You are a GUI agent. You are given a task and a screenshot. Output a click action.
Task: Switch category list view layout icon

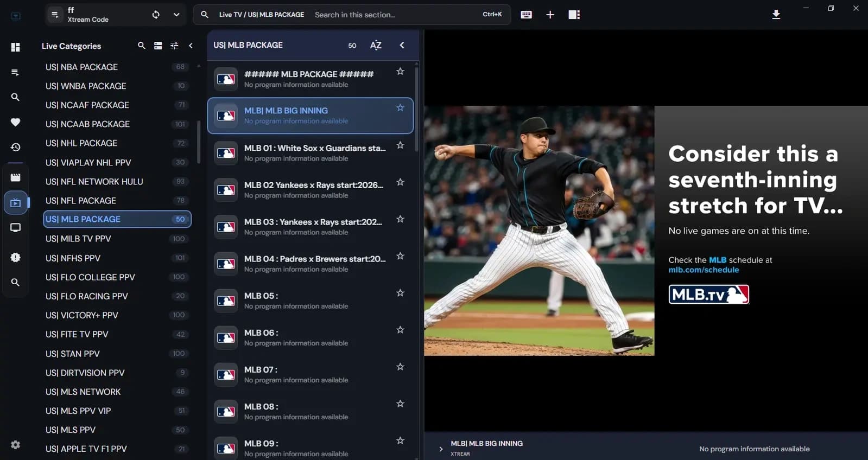click(x=158, y=46)
